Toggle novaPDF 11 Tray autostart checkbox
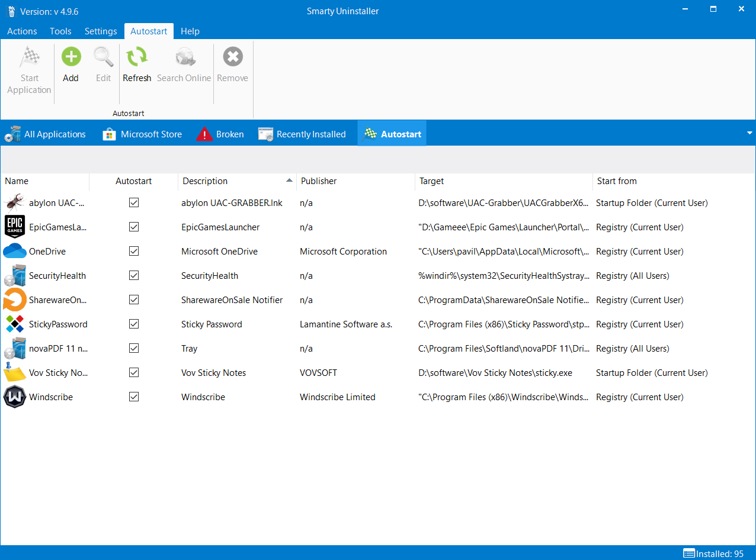Viewport: 756px width, 560px height. pos(134,348)
